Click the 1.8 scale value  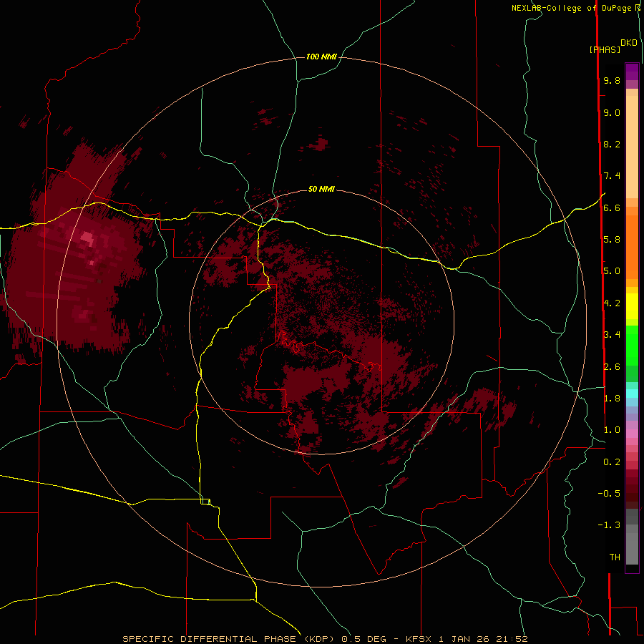pyautogui.click(x=612, y=399)
